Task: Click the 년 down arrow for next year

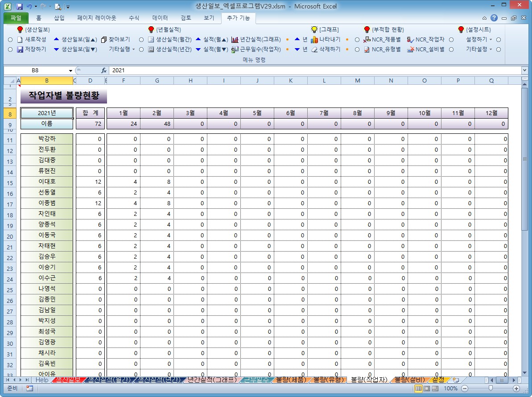Action: click(297, 50)
